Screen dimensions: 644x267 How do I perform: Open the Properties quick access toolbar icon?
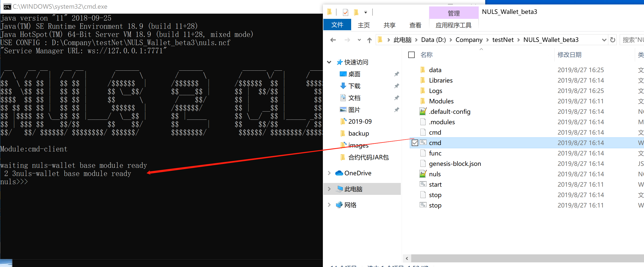[x=345, y=12]
